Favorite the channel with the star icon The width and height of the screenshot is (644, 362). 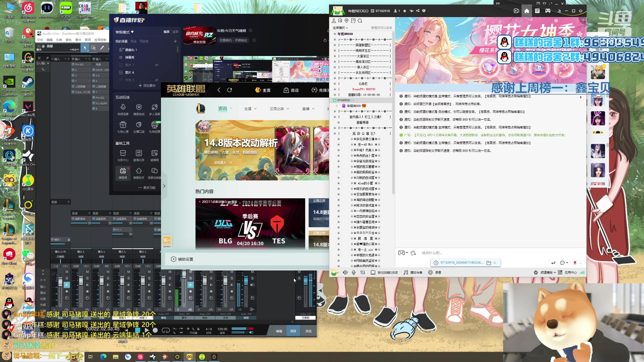(405, 11)
